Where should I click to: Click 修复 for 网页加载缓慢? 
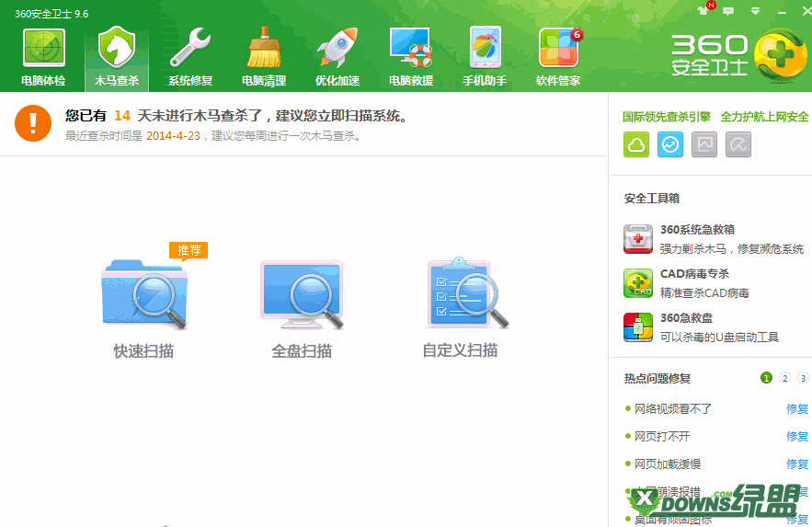(797, 464)
